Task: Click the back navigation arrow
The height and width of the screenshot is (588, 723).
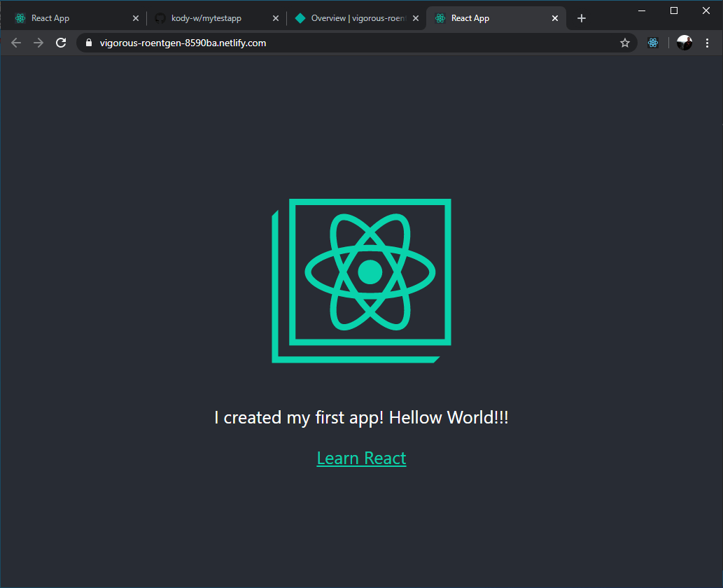Action: point(15,43)
